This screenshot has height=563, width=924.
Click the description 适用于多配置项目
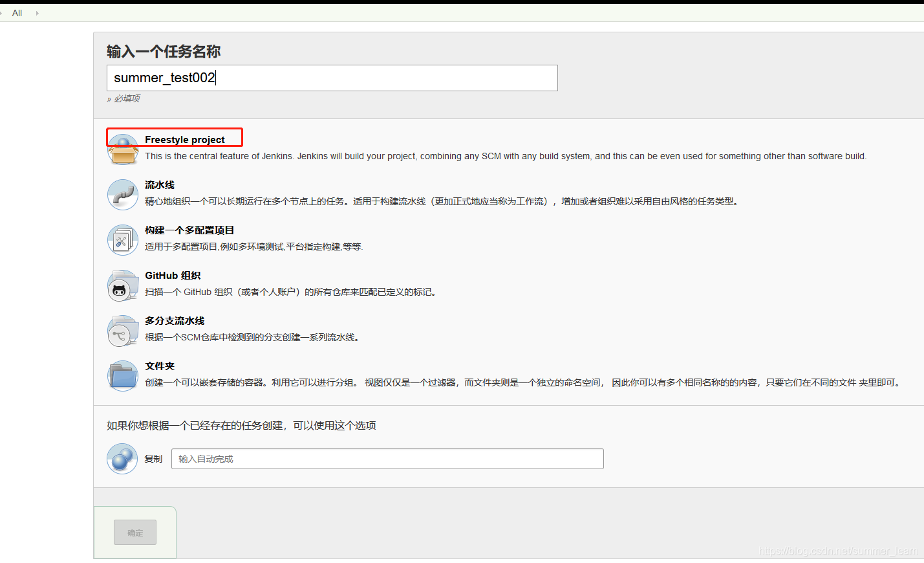(x=254, y=247)
